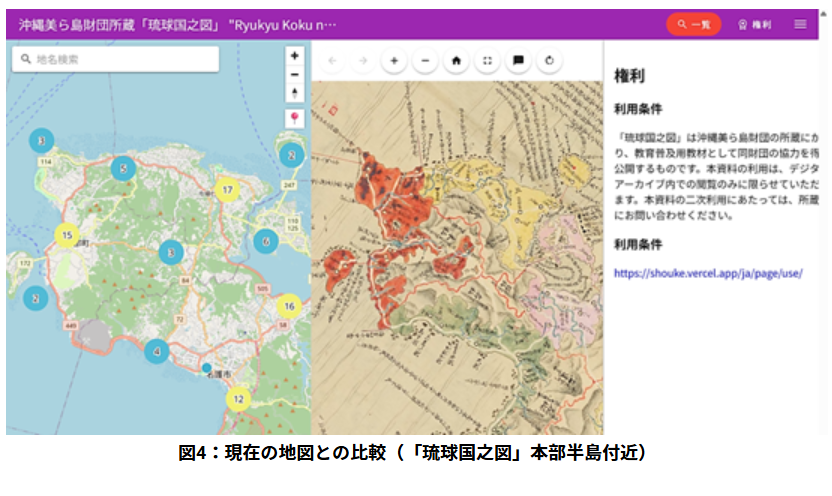Viewport: 832px width, 496px height.
Task: Click the viewer previous arrow button
Action: 332,61
